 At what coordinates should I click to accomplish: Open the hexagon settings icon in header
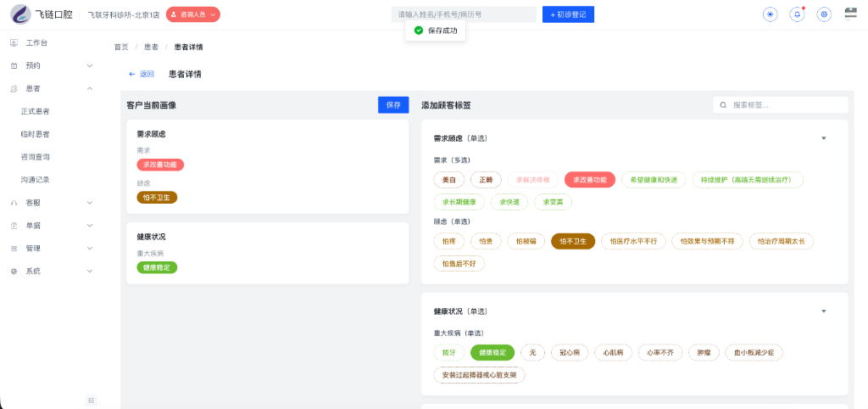tap(825, 15)
